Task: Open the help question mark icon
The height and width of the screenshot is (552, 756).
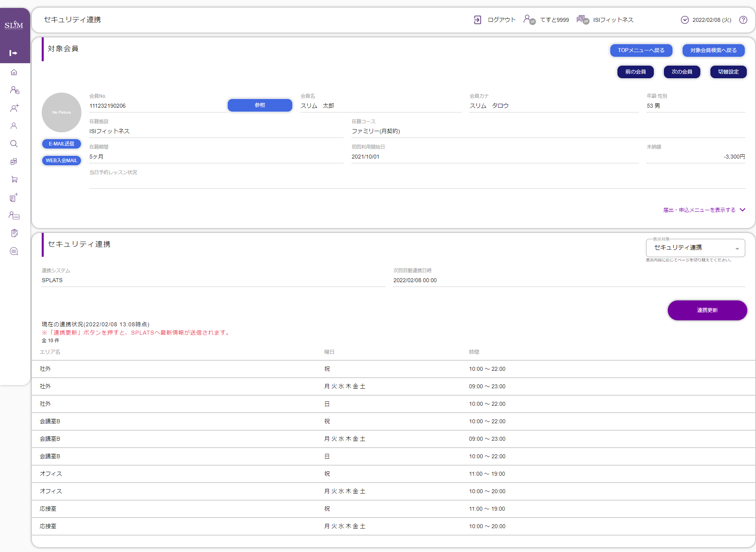Action: coord(743,20)
